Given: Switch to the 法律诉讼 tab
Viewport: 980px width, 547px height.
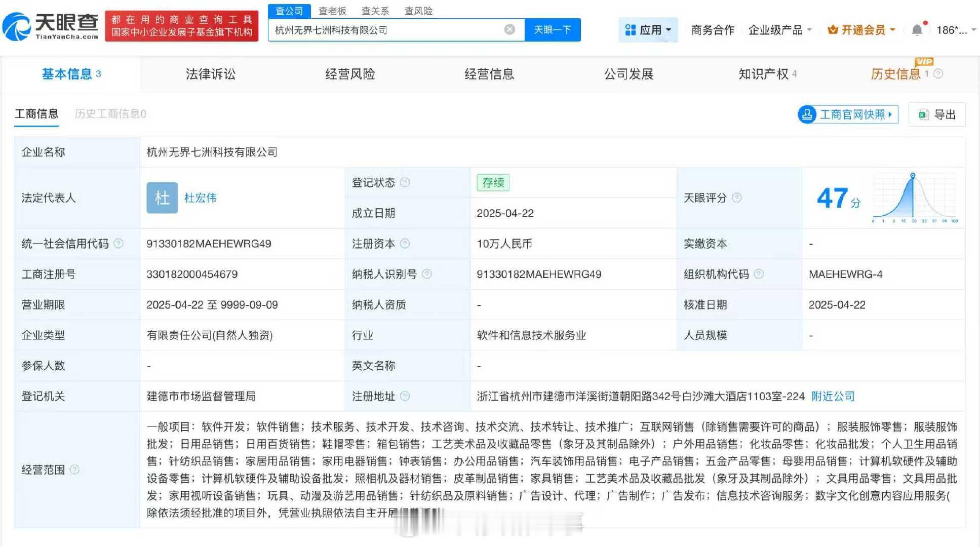Looking at the screenshot, I should (210, 74).
